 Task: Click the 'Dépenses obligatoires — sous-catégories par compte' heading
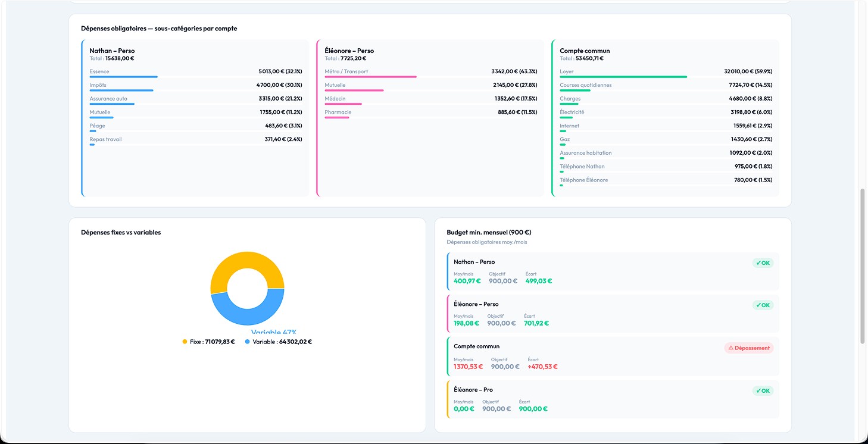coord(159,29)
